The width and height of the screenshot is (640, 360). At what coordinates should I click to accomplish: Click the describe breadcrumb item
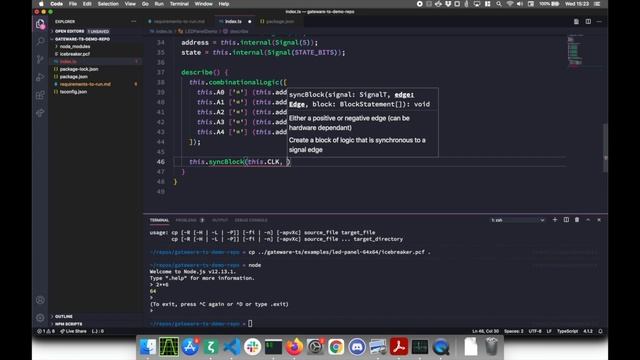[236, 31]
